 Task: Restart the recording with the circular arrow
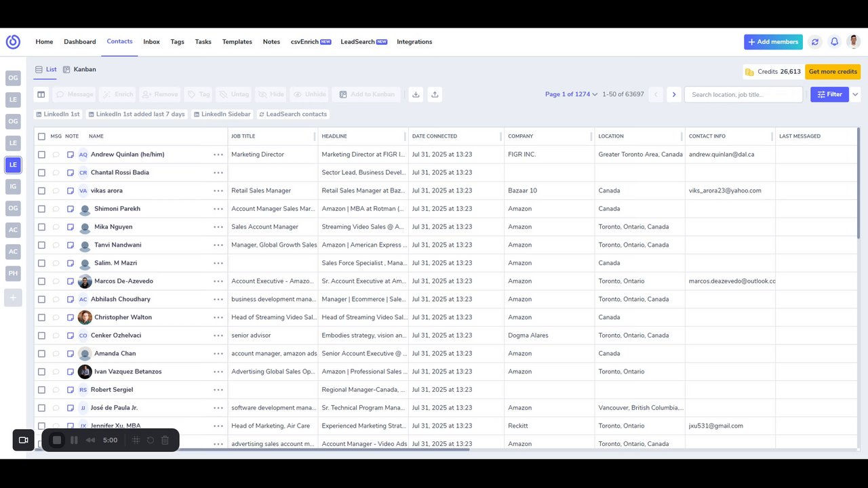click(x=151, y=440)
